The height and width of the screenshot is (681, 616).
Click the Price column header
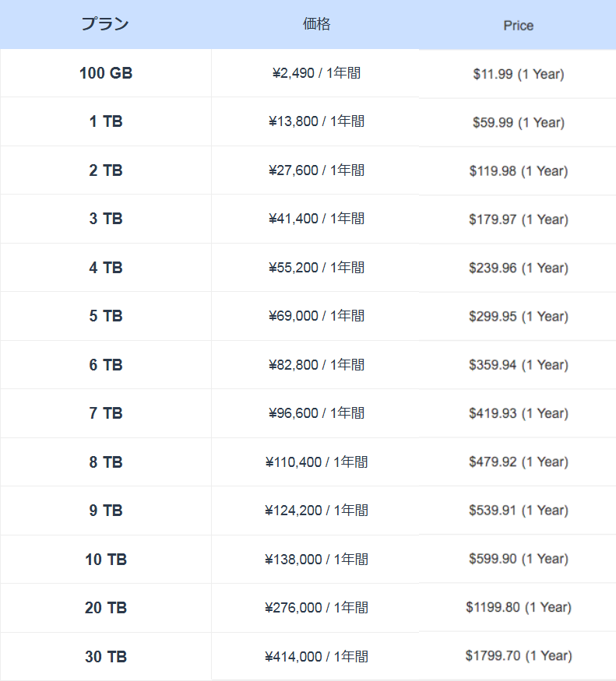[518, 26]
